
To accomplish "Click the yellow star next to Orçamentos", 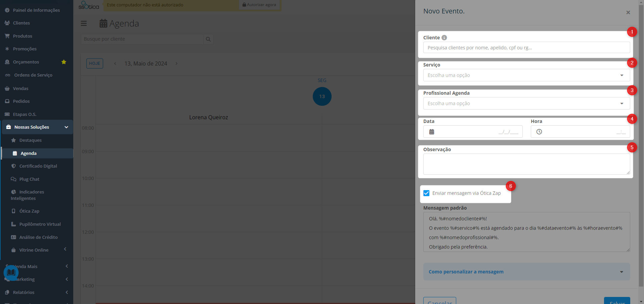I will [64, 62].
